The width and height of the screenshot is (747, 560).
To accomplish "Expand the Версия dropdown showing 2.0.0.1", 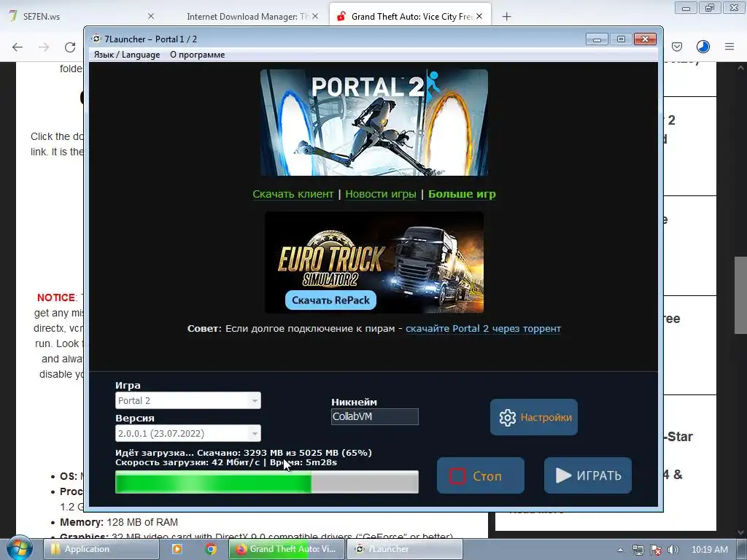I will pos(187,433).
